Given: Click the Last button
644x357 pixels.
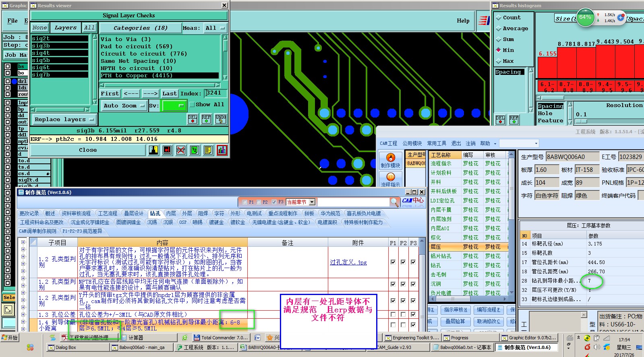Looking at the screenshot, I should [x=170, y=93].
